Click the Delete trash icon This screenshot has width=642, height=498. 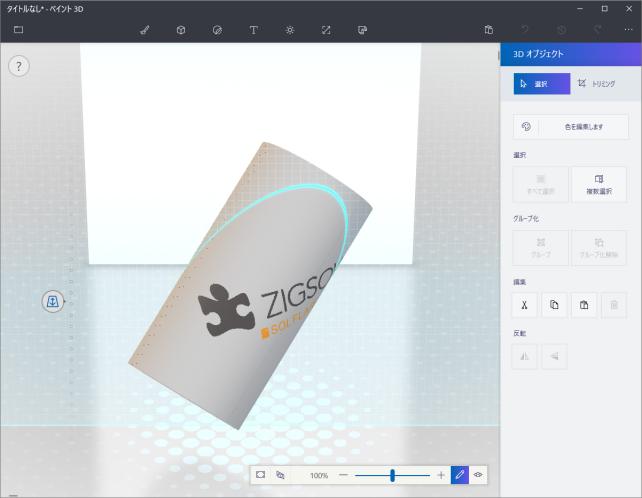coord(614,305)
